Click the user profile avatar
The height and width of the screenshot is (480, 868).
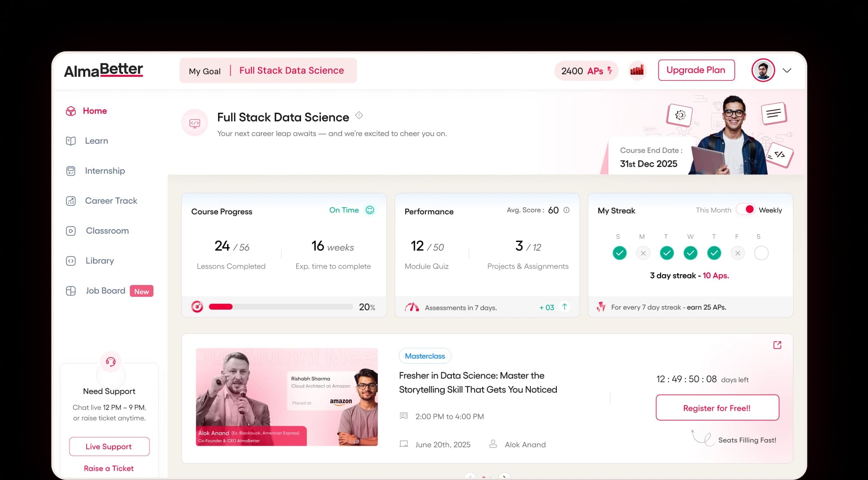tap(763, 70)
